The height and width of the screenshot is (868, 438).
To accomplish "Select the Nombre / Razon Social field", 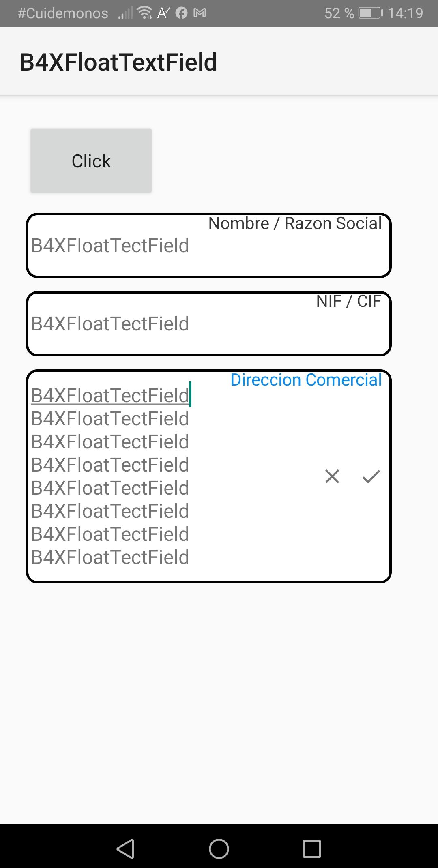I will 162,245.
